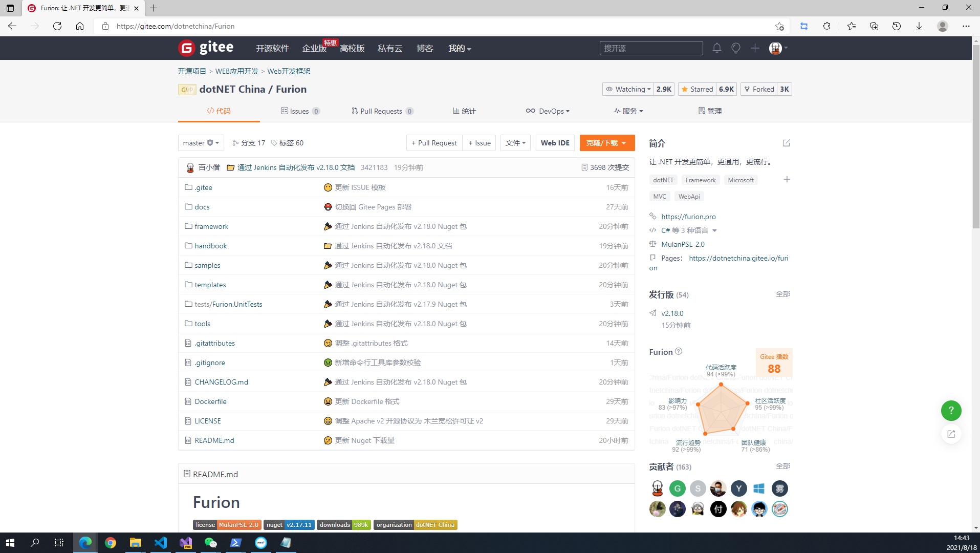
Task: Click the browser refresh icon
Action: click(57, 26)
